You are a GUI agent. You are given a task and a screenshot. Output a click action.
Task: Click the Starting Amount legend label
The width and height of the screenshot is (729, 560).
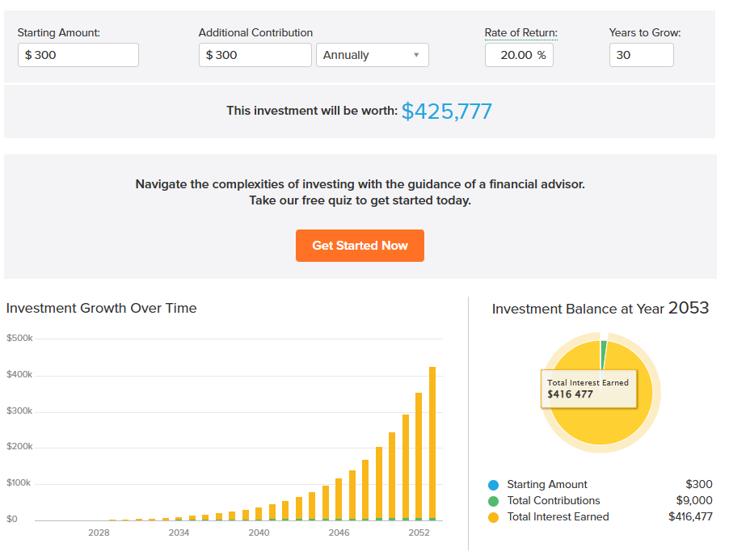[x=547, y=485]
